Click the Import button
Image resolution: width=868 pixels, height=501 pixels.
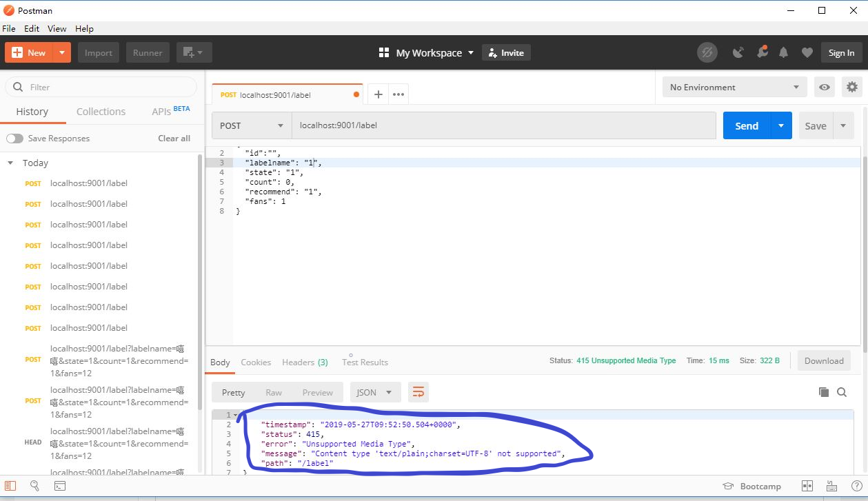pos(99,52)
